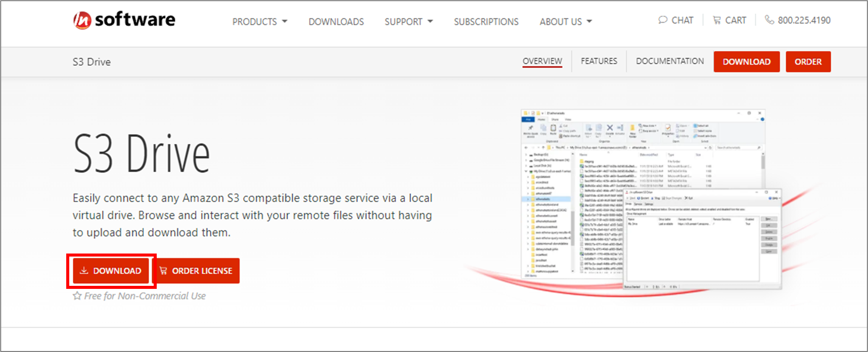Open the DOCUMENTATION tab
This screenshot has height=352, width=868.
[670, 61]
